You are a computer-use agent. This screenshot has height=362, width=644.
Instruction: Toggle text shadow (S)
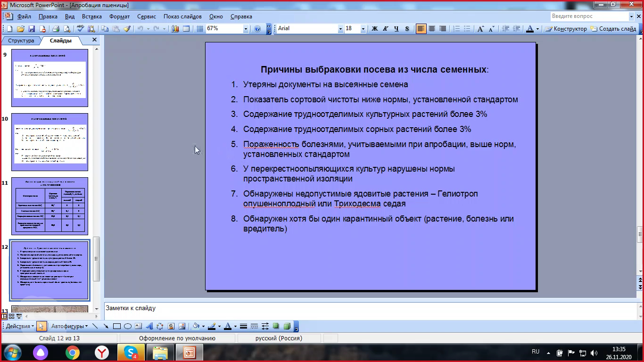coord(407,29)
